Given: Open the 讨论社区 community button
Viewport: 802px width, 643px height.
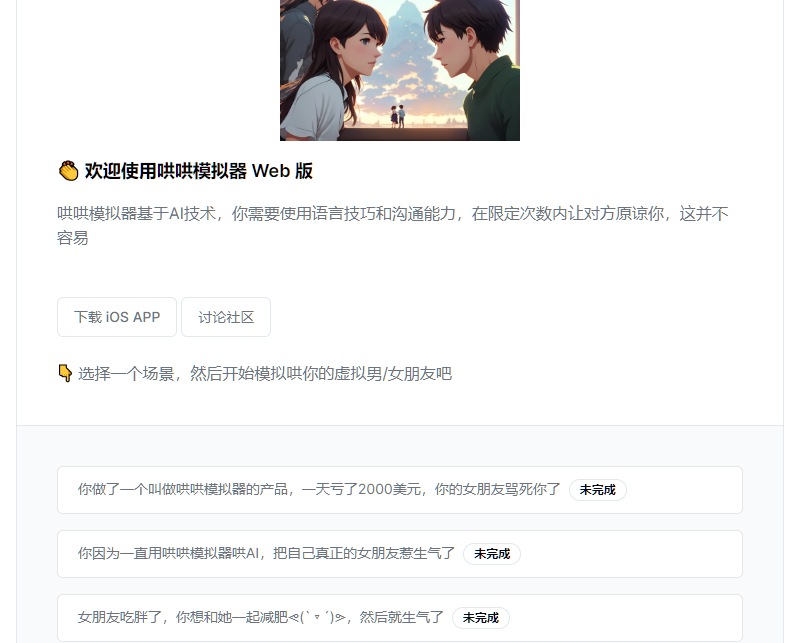Looking at the screenshot, I should point(226,317).
